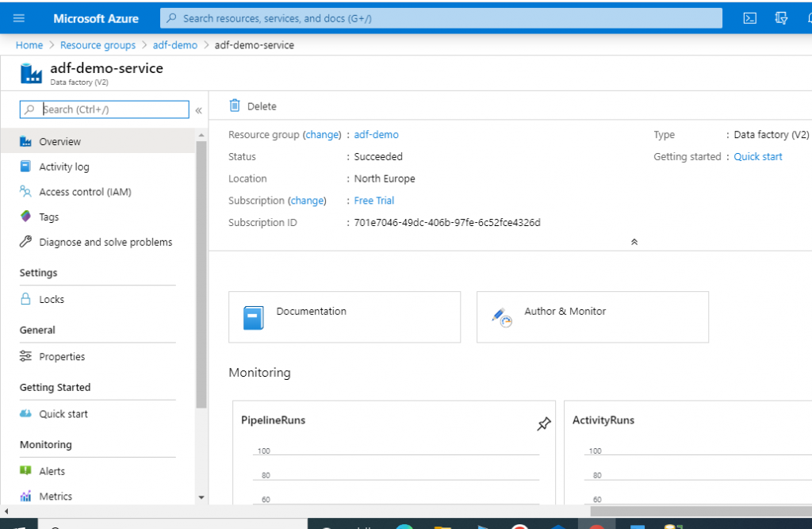The width and height of the screenshot is (812, 529).
Task: Open the Quick start link in essentials
Action: (x=757, y=156)
